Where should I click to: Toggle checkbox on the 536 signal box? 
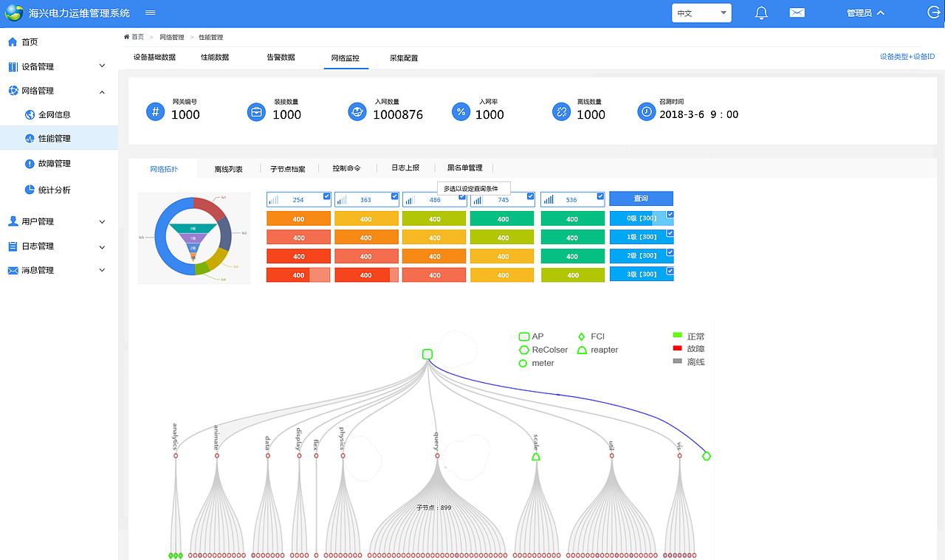click(x=600, y=196)
